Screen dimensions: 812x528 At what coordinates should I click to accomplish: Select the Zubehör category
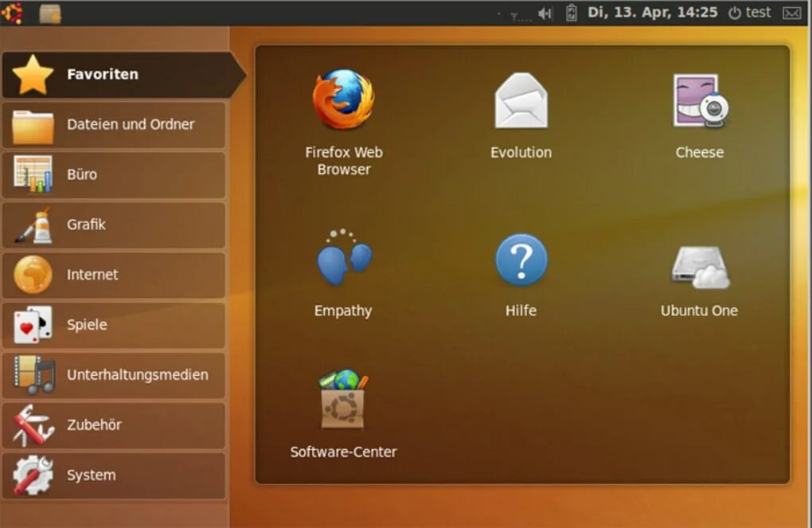pos(113,425)
